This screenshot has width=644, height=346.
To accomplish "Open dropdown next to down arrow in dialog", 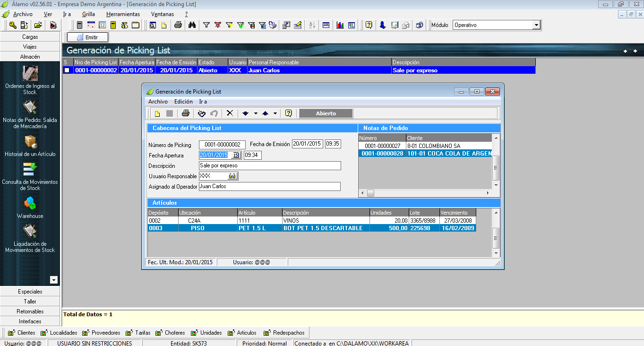I will point(256,113).
